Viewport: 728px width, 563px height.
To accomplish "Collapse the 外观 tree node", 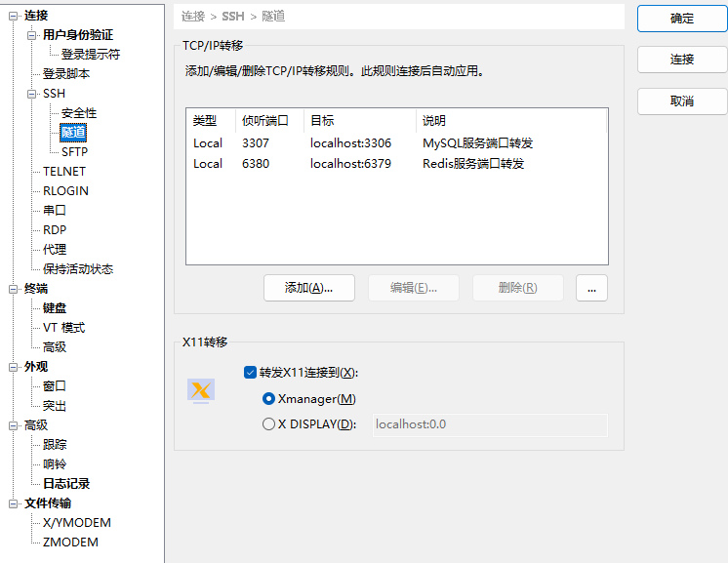I will pos(13,367).
